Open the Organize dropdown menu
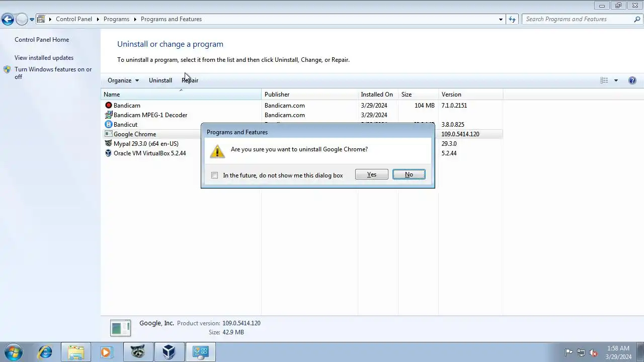The height and width of the screenshot is (362, 644). coord(123,80)
